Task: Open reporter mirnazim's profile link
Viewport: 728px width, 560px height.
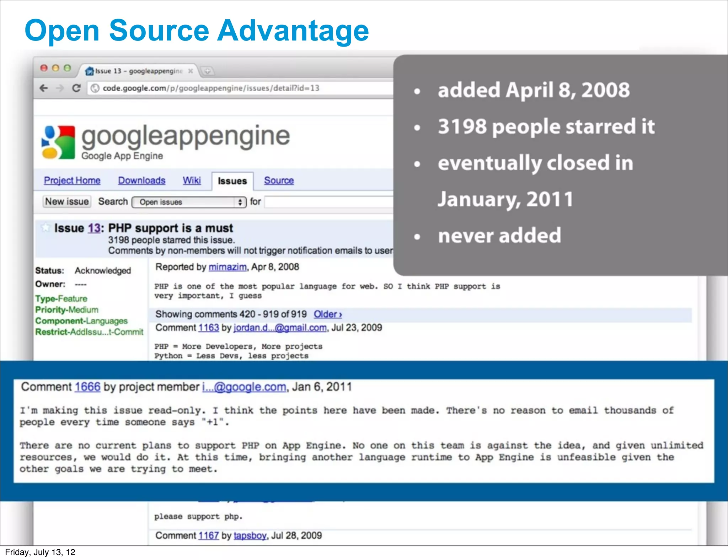Action: coord(227,267)
